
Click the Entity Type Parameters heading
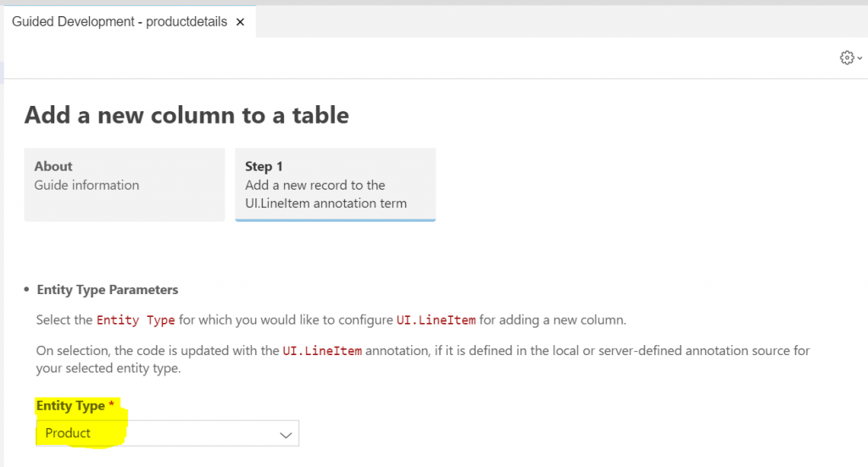click(108, 290)
